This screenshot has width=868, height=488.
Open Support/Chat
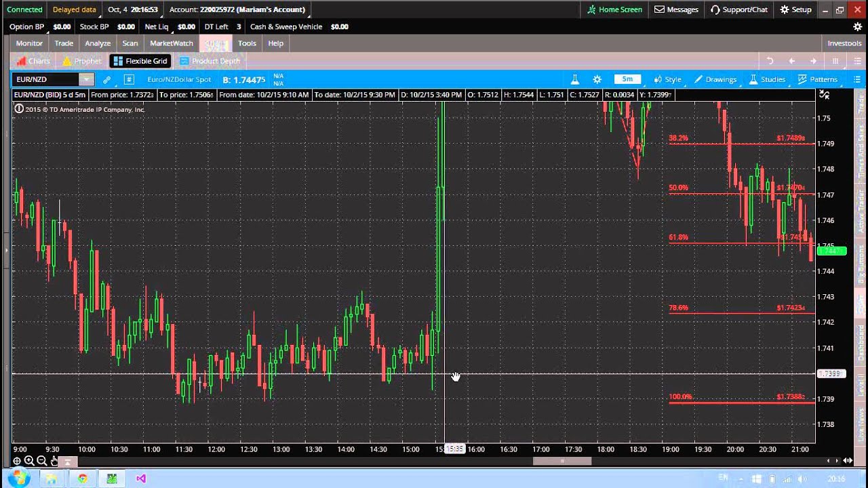point(739,9)
